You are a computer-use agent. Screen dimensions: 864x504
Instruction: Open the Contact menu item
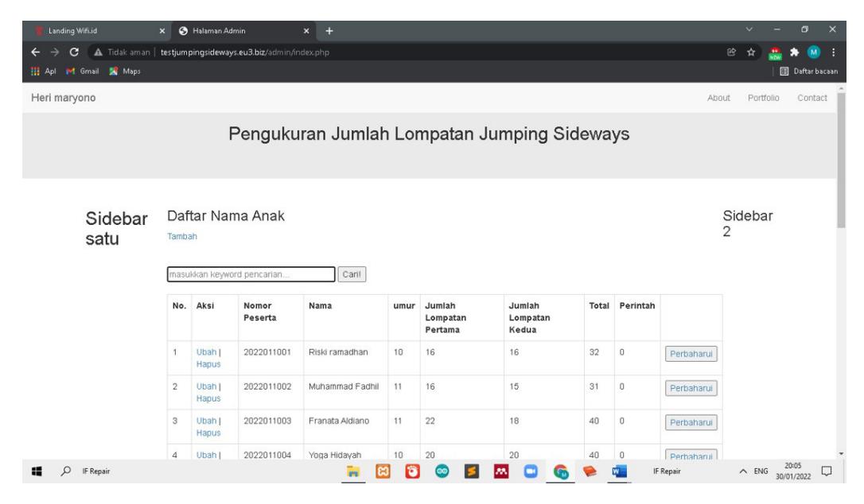[x=812, y=98]
